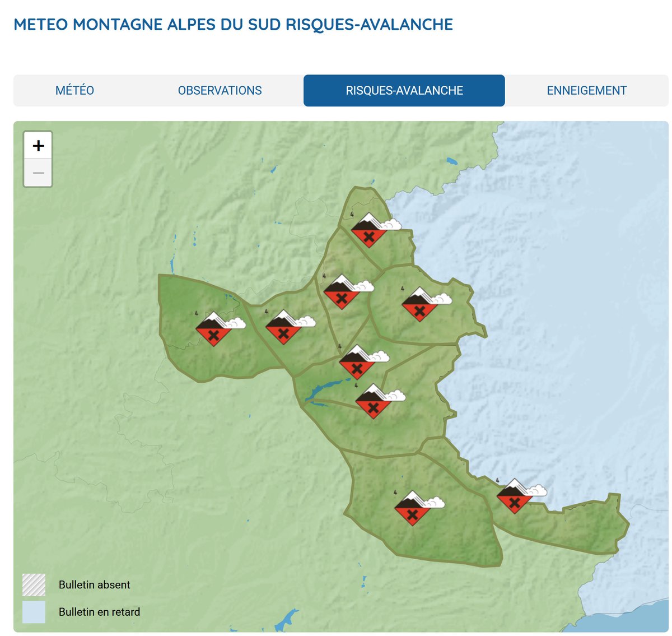Click the hatched Bulletin absent legend swatch
672x636 pixels.
pos(33,584)
